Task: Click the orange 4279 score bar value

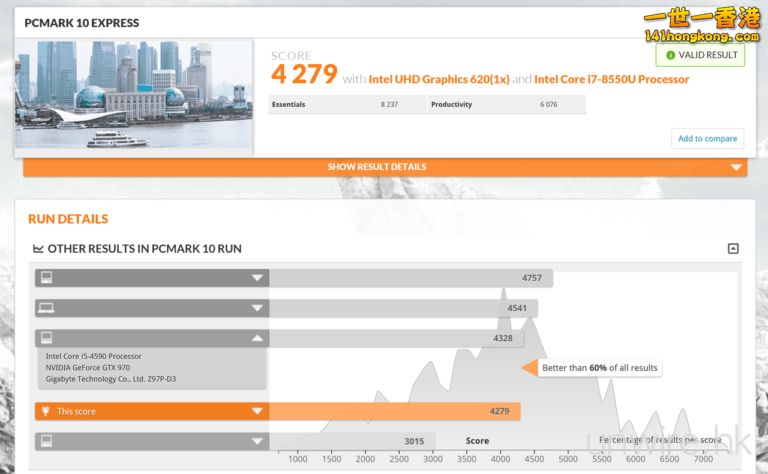Action: pyautogui.click(x=499, y=411)
